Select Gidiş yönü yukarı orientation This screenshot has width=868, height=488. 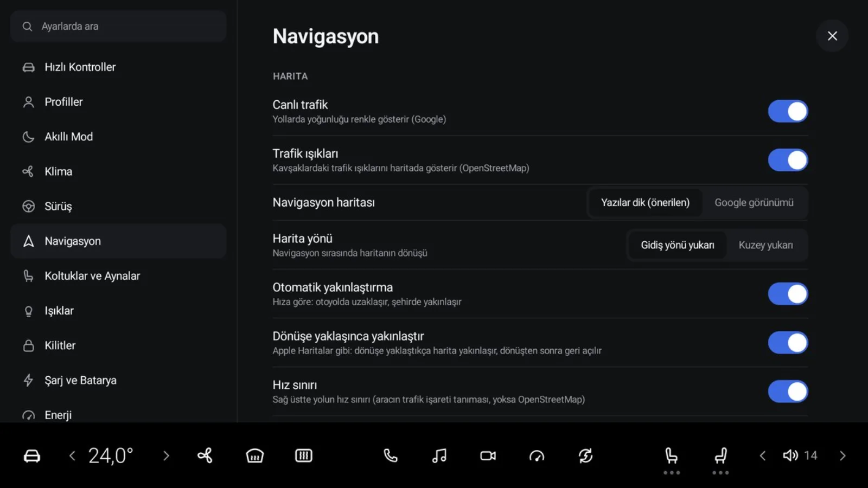677,245
